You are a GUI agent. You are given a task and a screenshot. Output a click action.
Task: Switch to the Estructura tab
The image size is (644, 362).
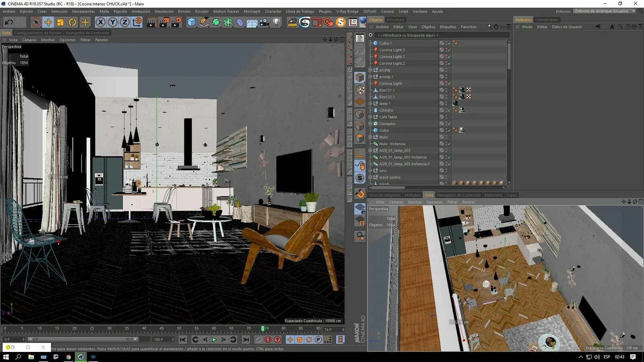tap(396, 19)
